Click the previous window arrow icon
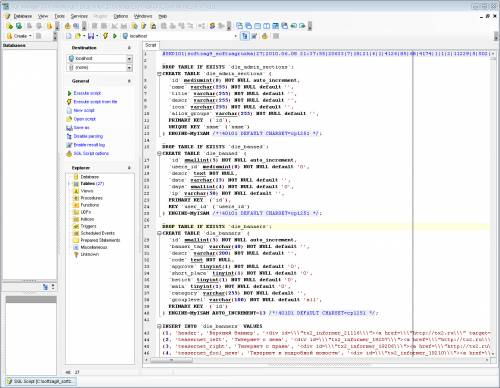Viewport: 500px width, 388px height. tap(293, 26)
